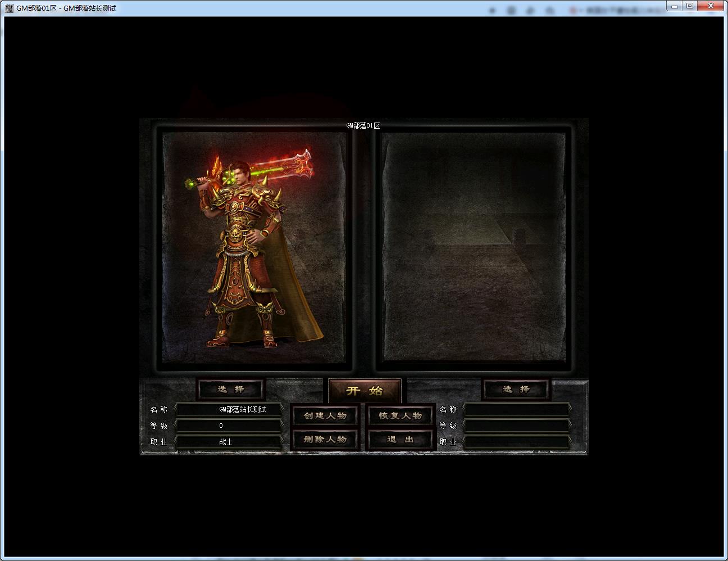Click the empty 名称 field on right
The width and height of the screenshot is (728, 561).
click(x=517, y=409)
